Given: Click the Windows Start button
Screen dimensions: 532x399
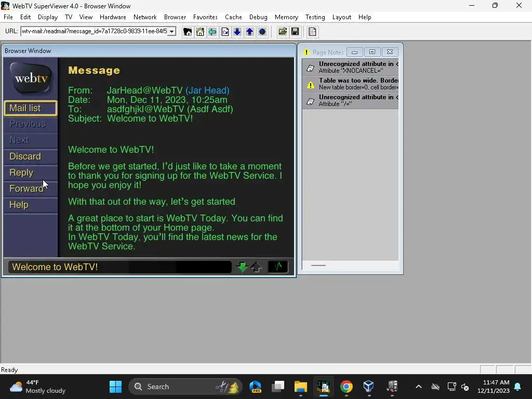Looking at the screenshot, I should point(116,387).
